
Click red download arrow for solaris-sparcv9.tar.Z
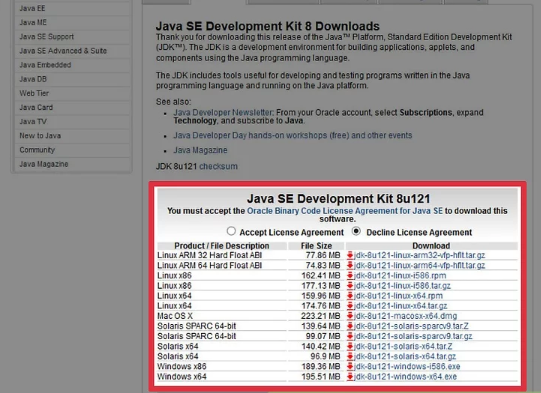[350, 326]
